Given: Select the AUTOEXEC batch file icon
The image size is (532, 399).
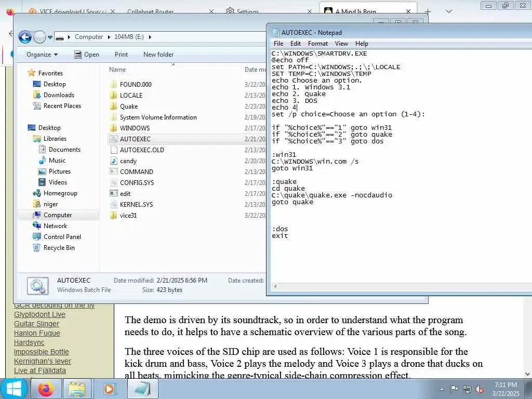Looking at the screenshot, I should click(x=114, y=139).
